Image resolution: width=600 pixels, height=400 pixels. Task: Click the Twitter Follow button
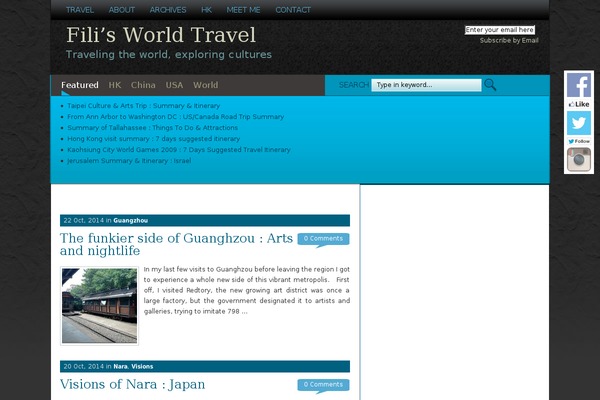(579, 141)
